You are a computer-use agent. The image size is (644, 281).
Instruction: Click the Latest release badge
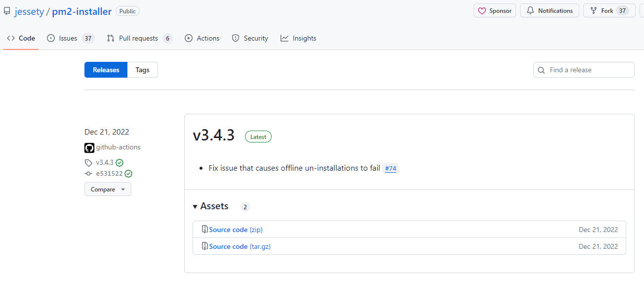click(258, 137)
